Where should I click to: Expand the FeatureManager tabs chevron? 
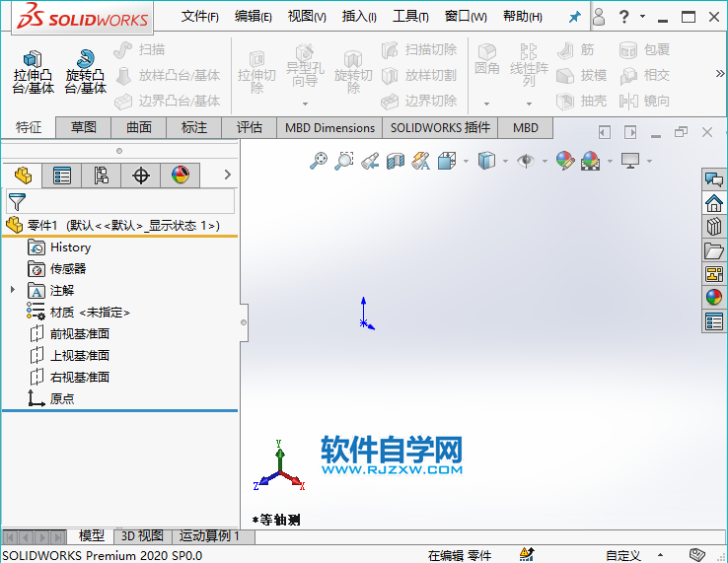pyautogui.click(x=228, y=175)
